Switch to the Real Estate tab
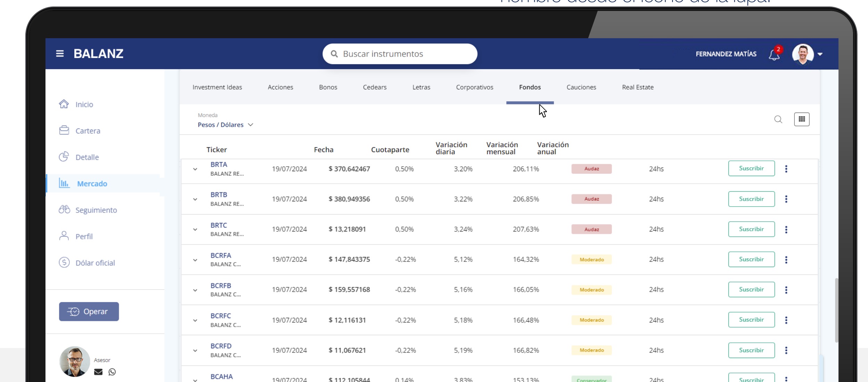The width and height of the screenshot is (868, 382). (638, 87)
